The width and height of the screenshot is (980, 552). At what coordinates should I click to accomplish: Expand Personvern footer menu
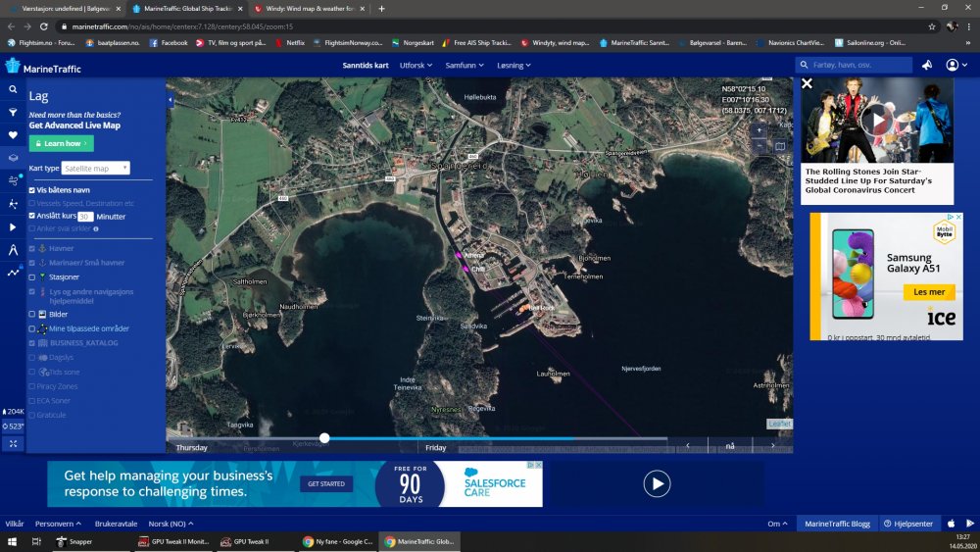click(x=58, y=524)
